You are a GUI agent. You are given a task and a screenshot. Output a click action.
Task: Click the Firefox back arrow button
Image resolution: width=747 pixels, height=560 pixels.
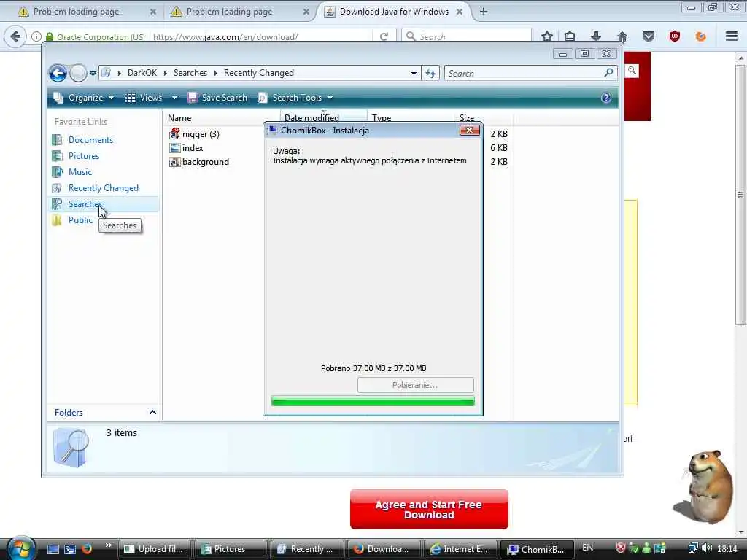coord(15,36)
